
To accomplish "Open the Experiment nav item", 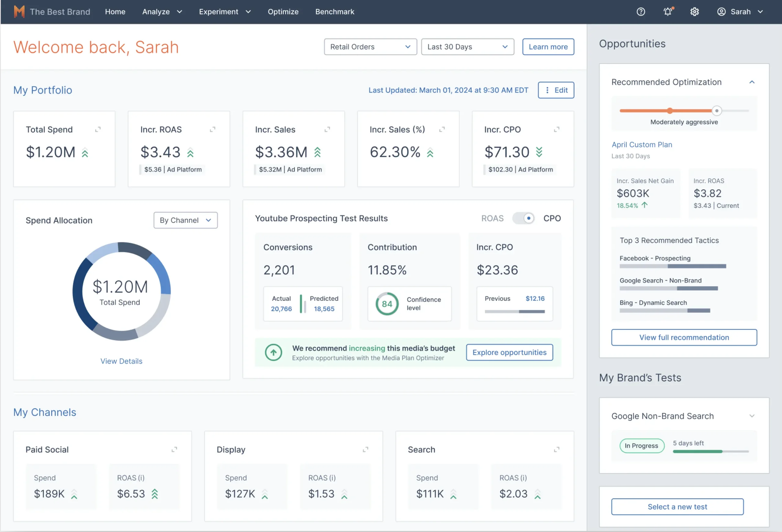I will click(x=218, y=12).
